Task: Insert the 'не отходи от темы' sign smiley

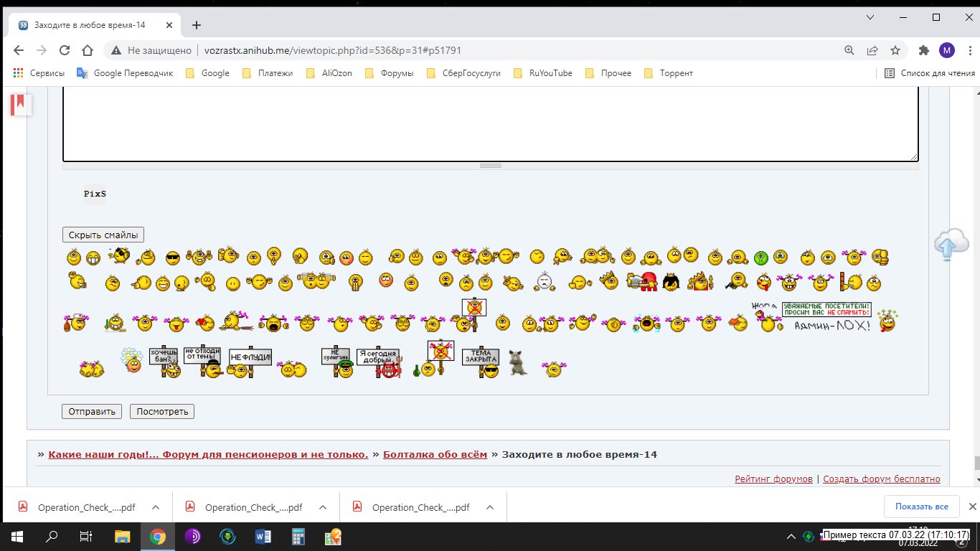Action: pyautogui.click(x=203, y=362)
